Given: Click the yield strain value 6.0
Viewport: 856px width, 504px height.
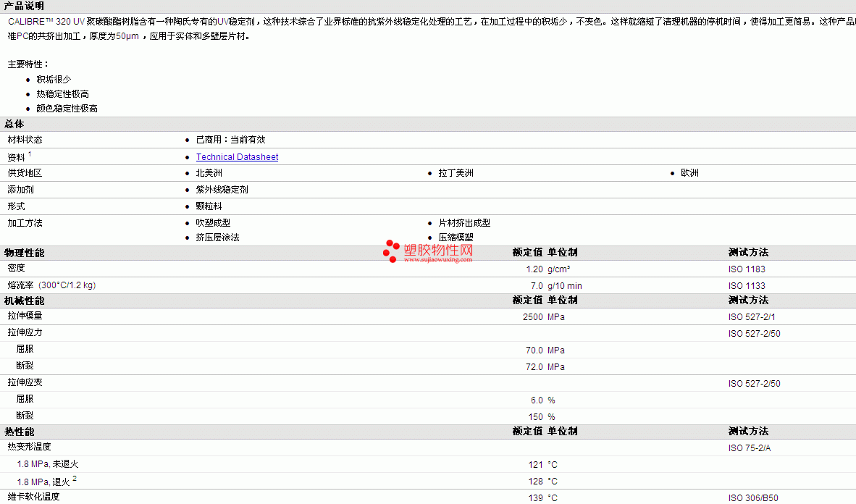Looking at the screenshot, I should [537, 400].
